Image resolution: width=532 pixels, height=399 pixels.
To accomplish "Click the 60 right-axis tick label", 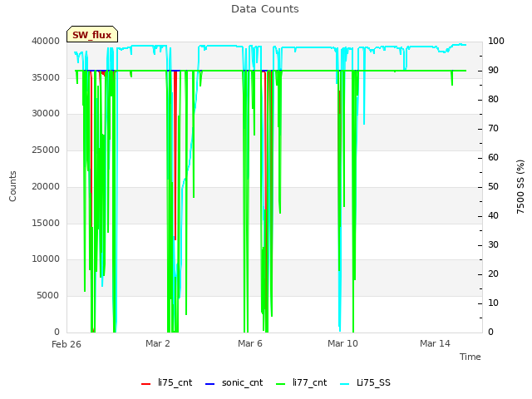I will tap(493, 158).
